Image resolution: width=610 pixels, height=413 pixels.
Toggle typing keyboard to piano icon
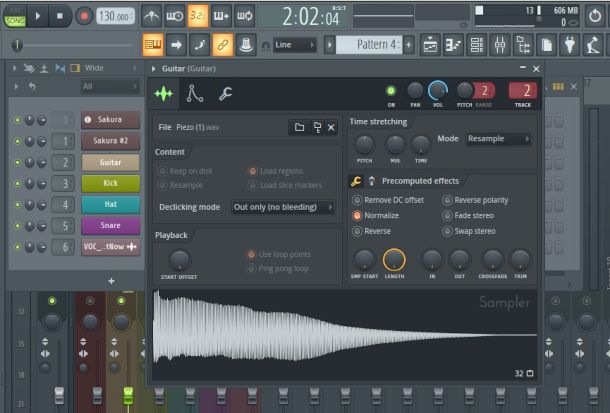(x=152, y=45)
